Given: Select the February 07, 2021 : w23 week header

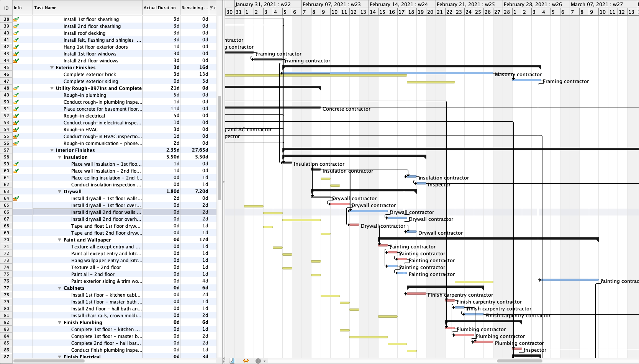Looking at the screenshot, I should coord(335,4).
